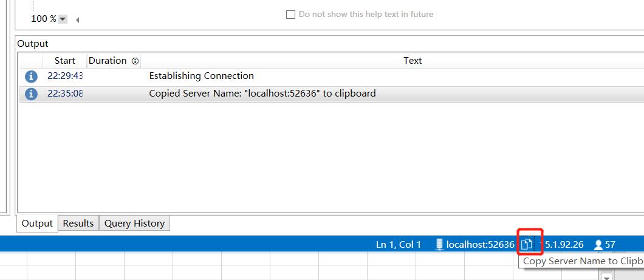Click the Copy Server Name to Clipboard icon
The image size is (644, 280).
(527, 244)
